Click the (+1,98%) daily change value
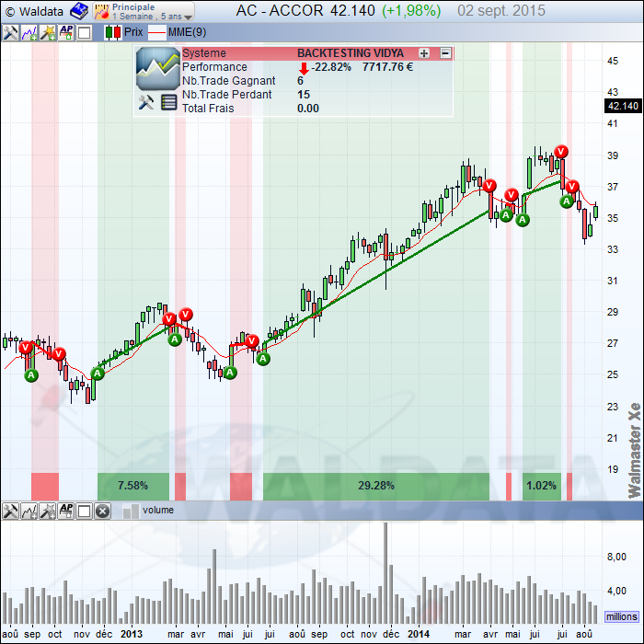 click(411, 11)
